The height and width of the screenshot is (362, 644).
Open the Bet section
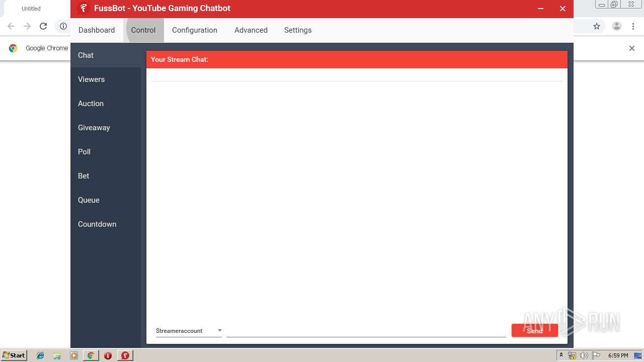(106, 176)
